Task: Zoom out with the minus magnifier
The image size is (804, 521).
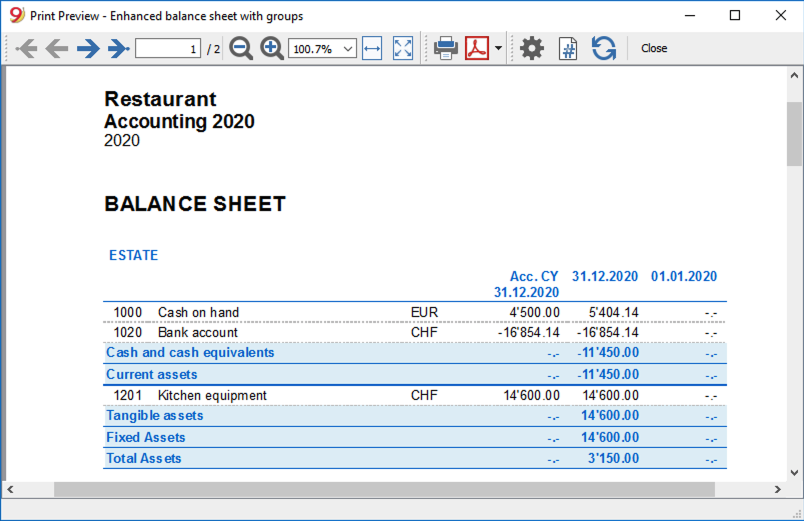Action: [x=240, y=49]
